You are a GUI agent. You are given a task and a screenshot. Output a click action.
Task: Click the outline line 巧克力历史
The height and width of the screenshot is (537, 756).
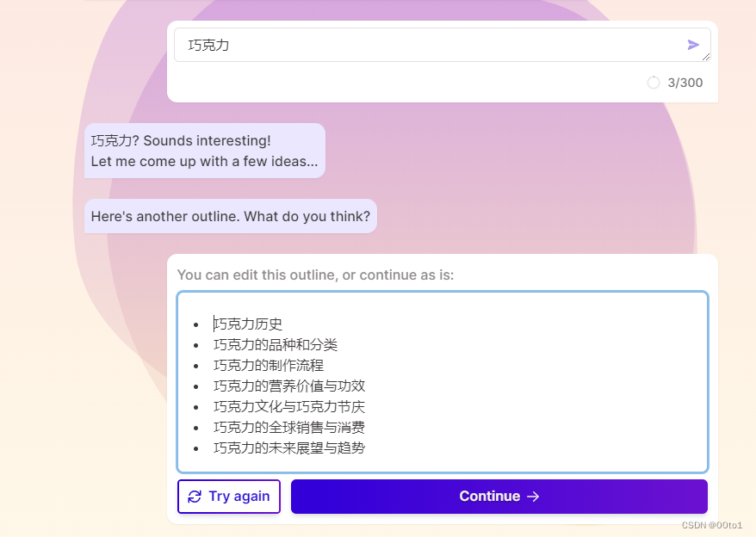click(248, 324)
